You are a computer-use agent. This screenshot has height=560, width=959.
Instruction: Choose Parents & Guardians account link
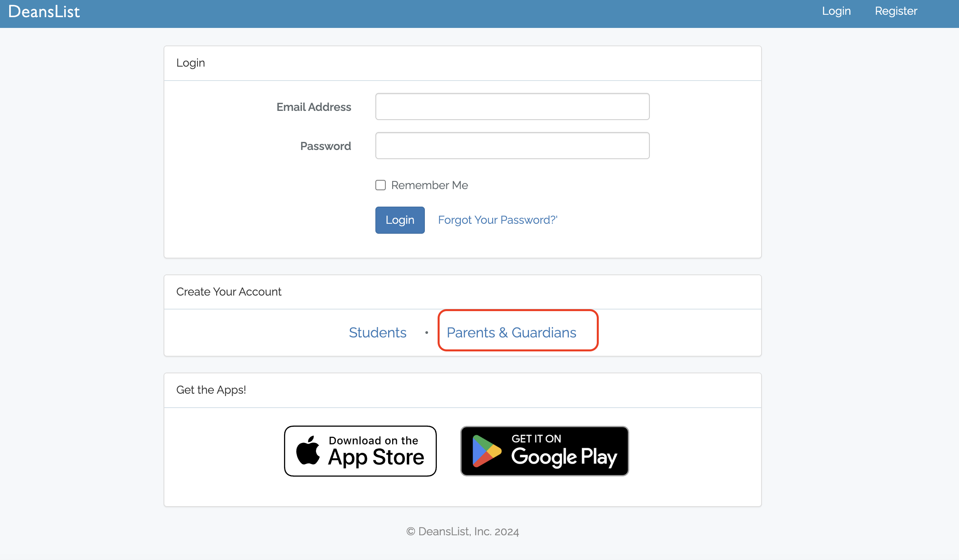coord(511,332)
